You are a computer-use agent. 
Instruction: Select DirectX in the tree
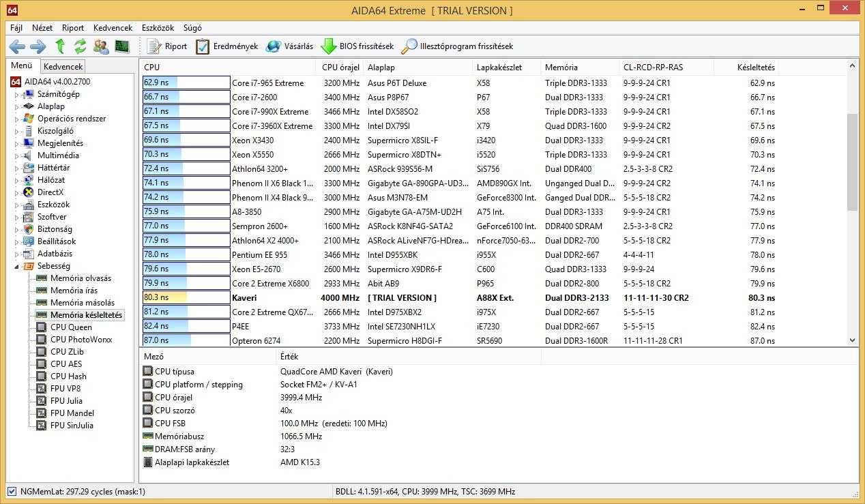coord(50,192)
